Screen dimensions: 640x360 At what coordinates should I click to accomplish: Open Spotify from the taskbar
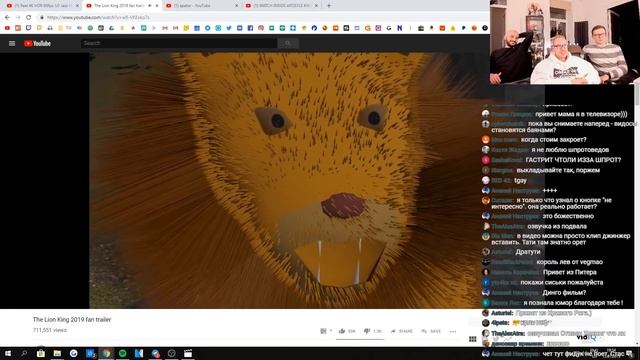point(122,353)
